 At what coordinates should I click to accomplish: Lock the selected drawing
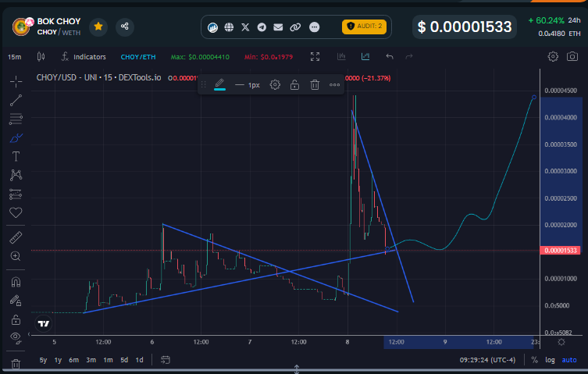coord(294,85)
